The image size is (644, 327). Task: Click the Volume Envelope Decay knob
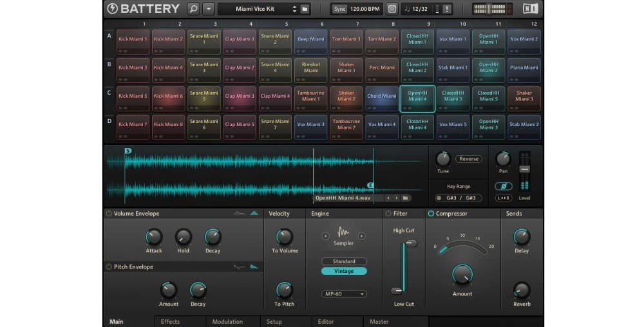click(x=213, y=237)
